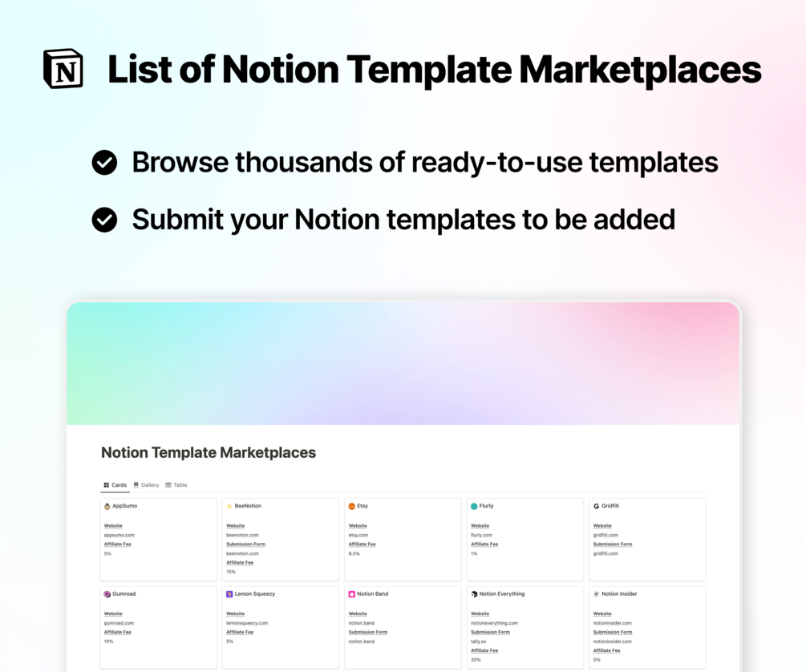
Task: Click the Gridfiti G icon
Action: [x=596, y=506]
